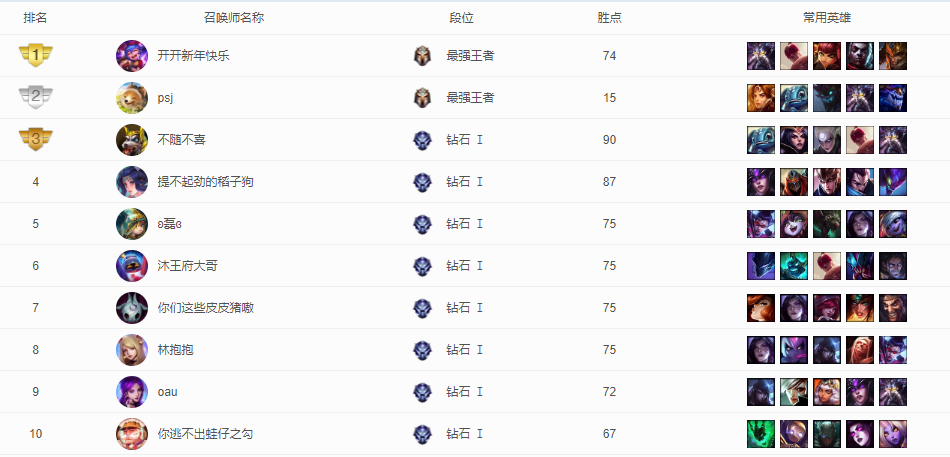Click the bronze rank 3 medal icon

click(36, 139)
